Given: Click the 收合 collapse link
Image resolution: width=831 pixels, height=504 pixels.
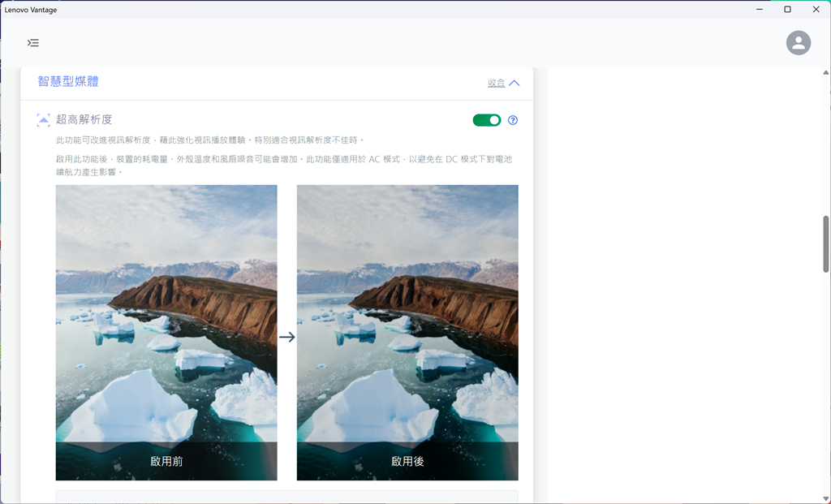Looking at the screenshot, I should click(x=496, y=84).
